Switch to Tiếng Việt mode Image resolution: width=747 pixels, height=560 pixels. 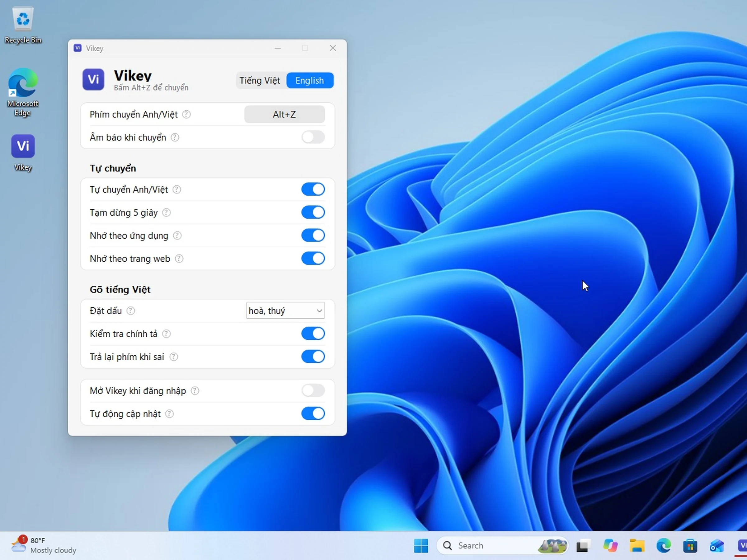260,80
